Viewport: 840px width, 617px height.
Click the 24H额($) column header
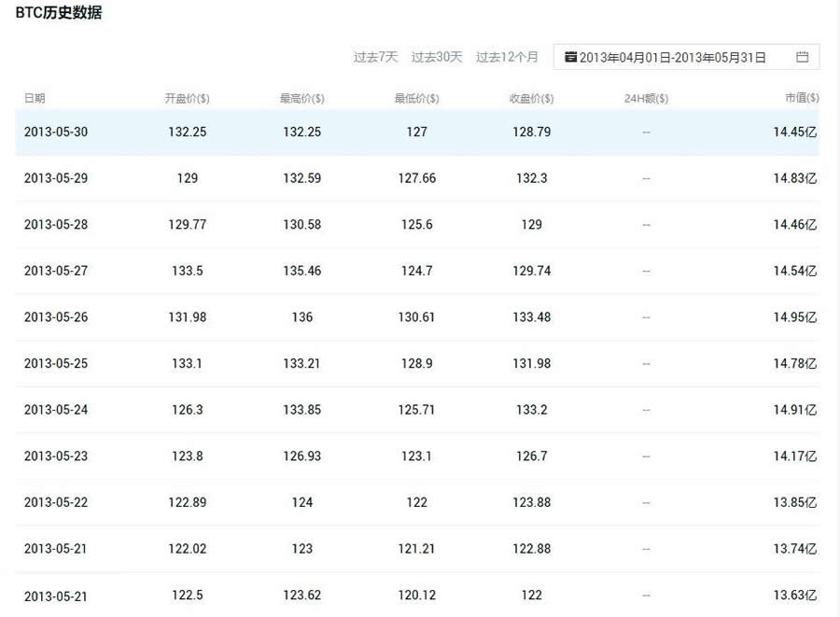pyautogui.click(x=646, y=98)
